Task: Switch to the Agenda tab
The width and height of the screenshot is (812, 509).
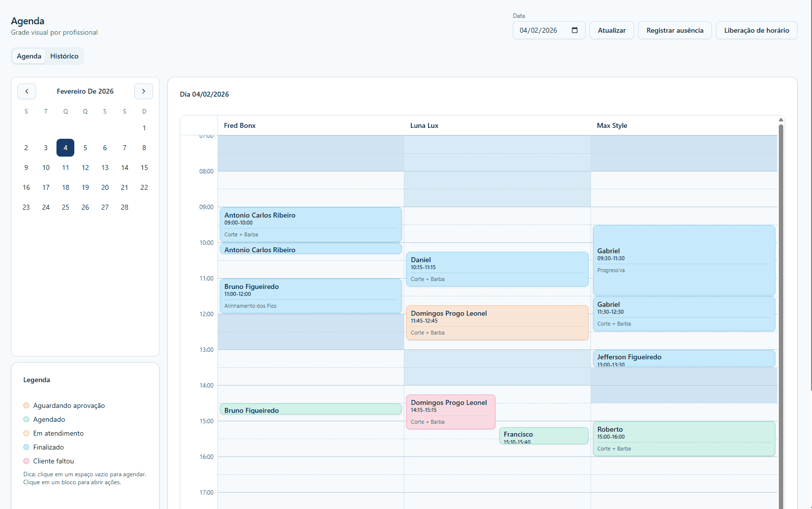Action: tap(28, 56)
